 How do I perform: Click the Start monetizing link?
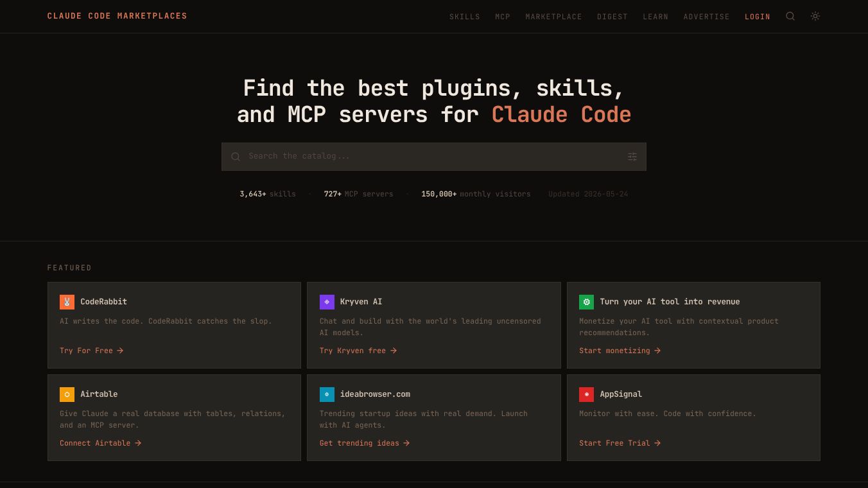point(620,351)
